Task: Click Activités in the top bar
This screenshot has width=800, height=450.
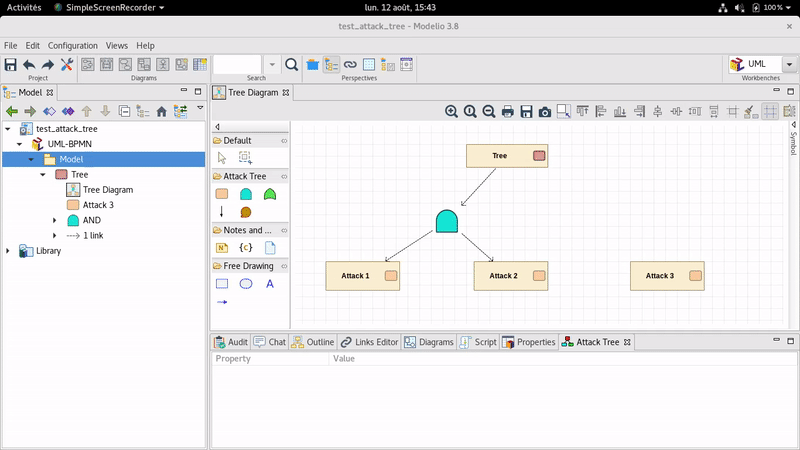Action: coord(25,7)
